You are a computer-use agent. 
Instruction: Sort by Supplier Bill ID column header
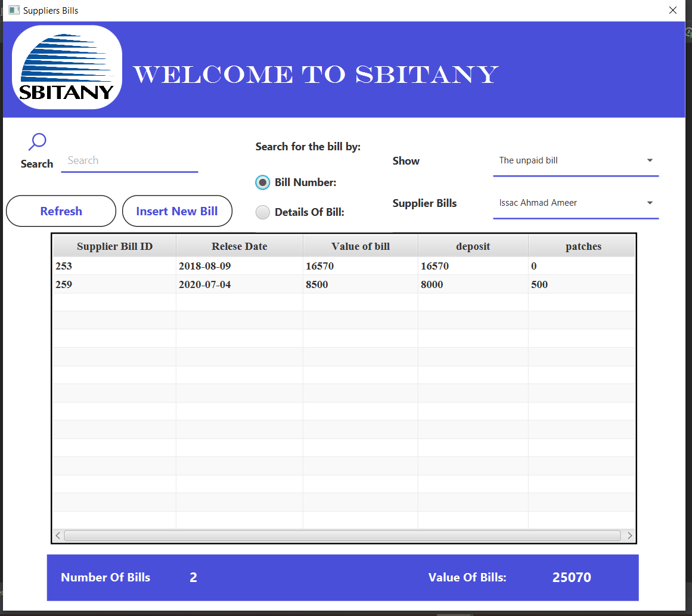114,246
